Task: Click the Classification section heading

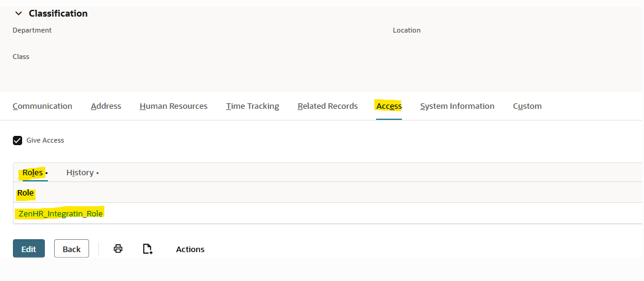Action: 58,14
